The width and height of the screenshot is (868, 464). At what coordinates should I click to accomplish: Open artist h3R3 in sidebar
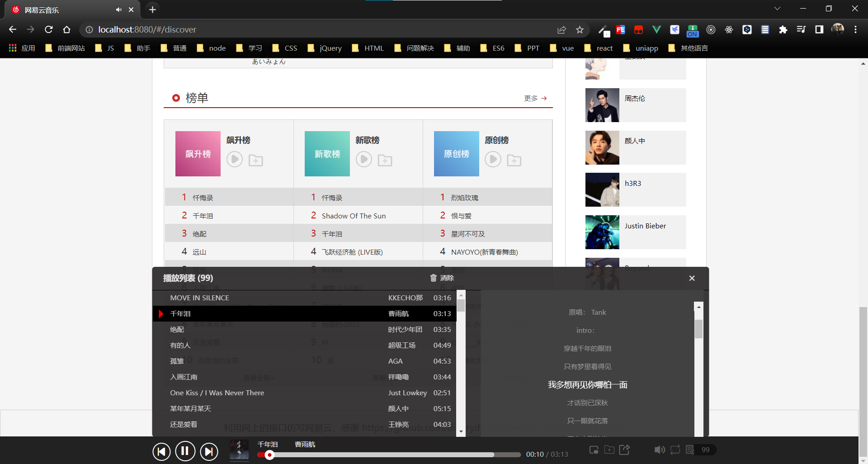(x=635, y=190)
